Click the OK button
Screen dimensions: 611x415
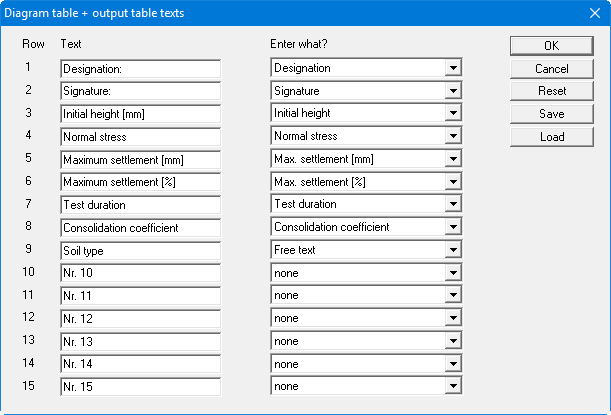pyautogui.click(x=551, y=46)
